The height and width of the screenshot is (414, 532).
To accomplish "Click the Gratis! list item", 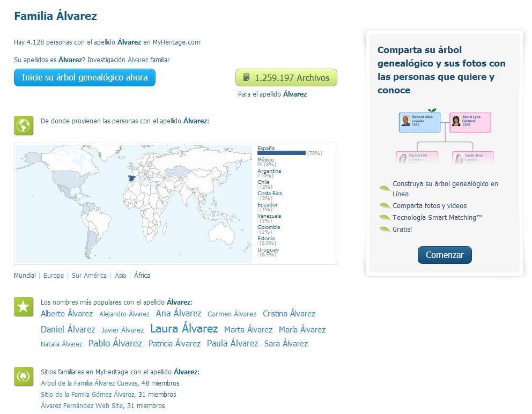I will [402, 230].
